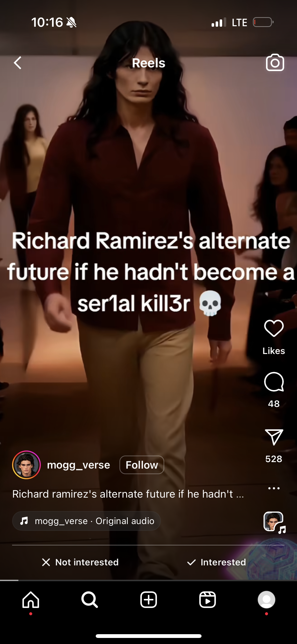Like the reel with heart icon
The width and height of the screenshot is (297, 644).
tap(274, 328)
